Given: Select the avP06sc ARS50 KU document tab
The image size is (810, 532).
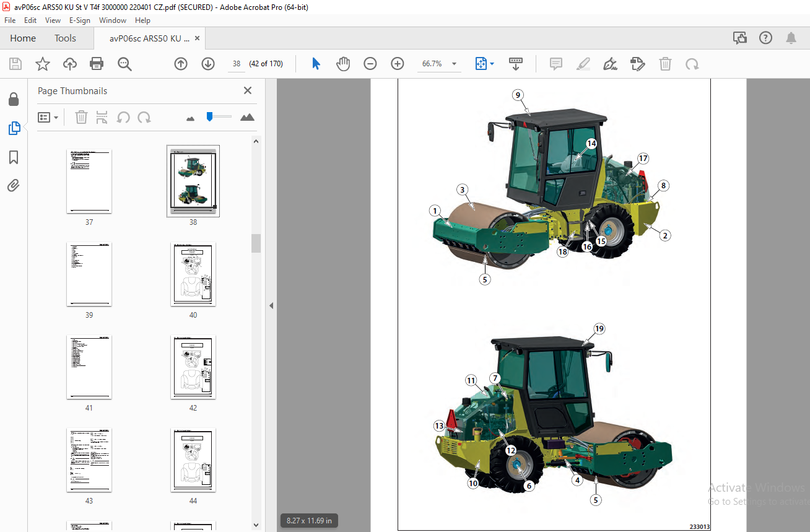Looking at the screenshot, I should point(149,38).
